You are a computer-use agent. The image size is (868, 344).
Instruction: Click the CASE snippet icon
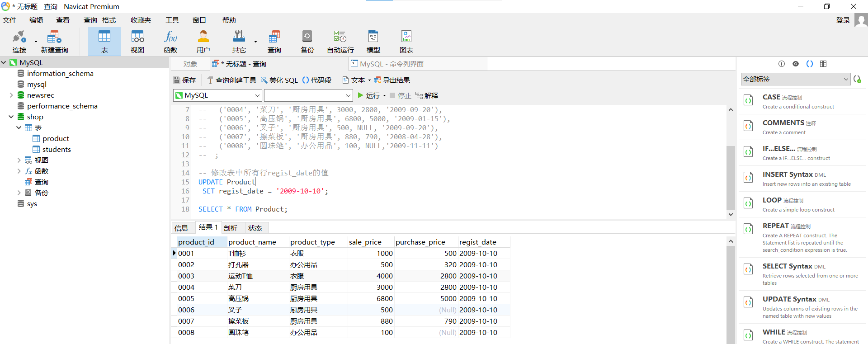pyautogui.click(x=749, y=100)
